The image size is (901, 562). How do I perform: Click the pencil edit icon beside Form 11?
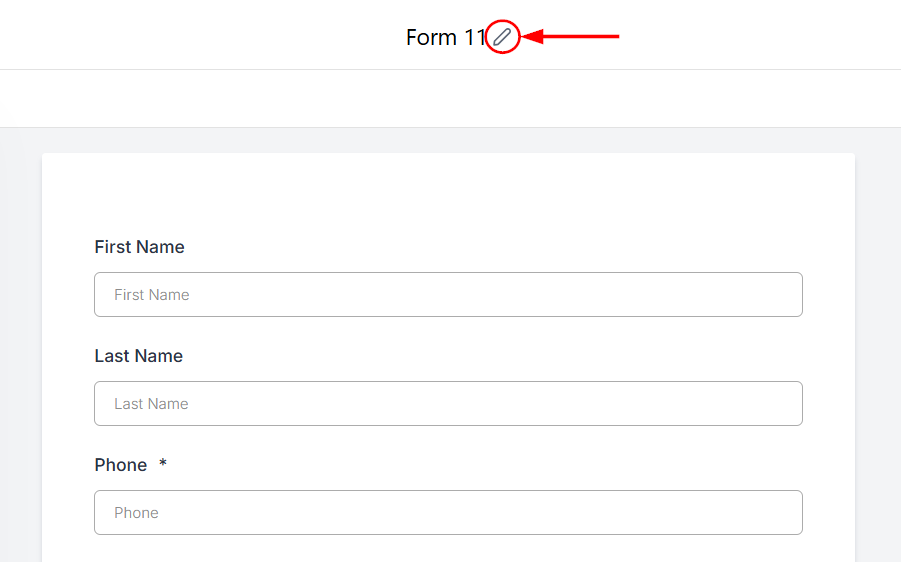point(502,38)
